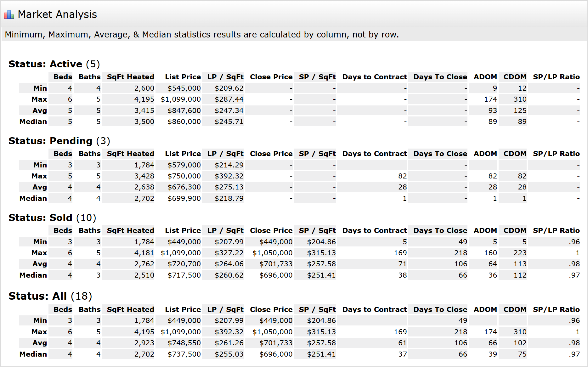Click Days to Contract header in Pending table
The width and height of the screenshot is (588, 367).
pyautogui.click(x=375, y=154)
